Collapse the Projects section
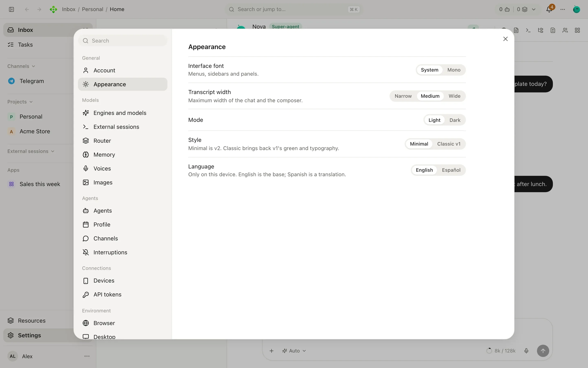Screen dimensions: 588x368 tap(20, 102)
